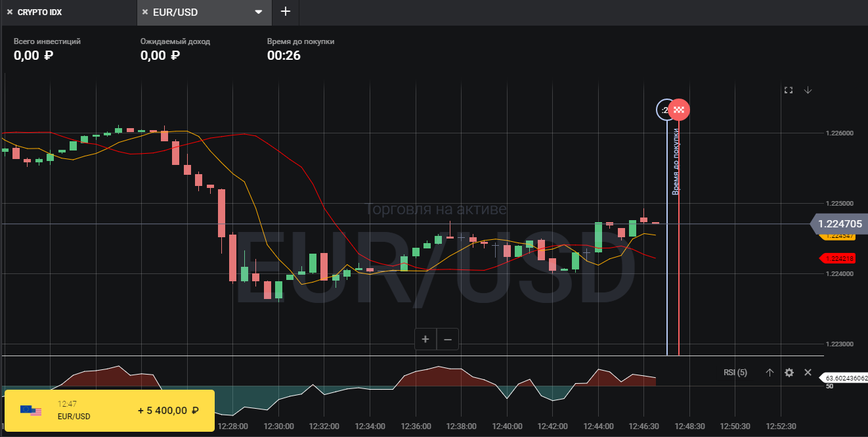Viewport: 868px width, 437px height.
Task: Click the time to purchase 00:26
Action: pos(284,55)
